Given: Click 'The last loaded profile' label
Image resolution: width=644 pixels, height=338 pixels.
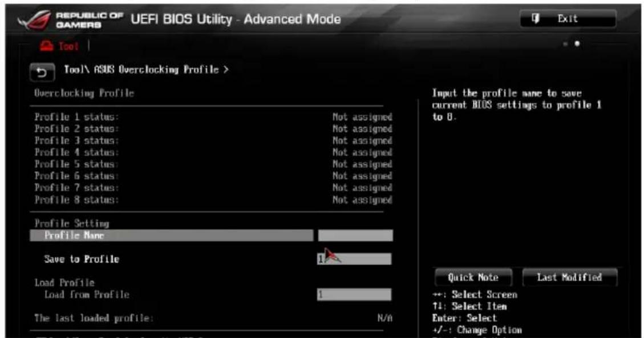Looking at the screenshot, I should (x=94, y=318).
